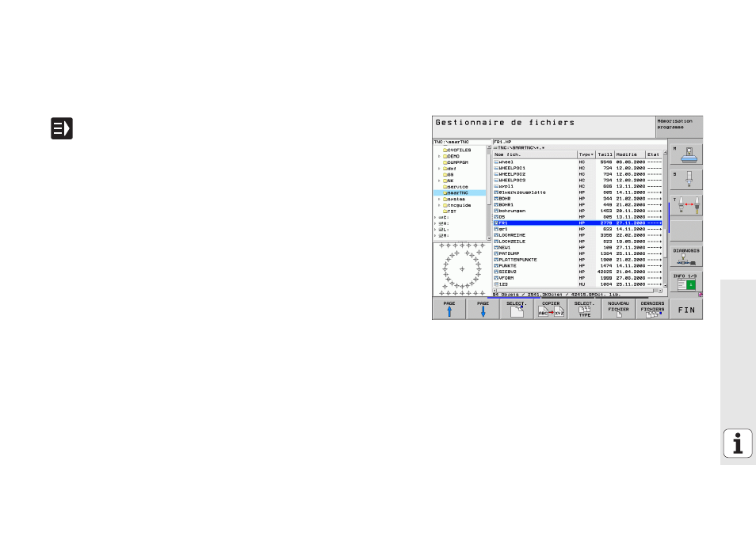Screen dimensions: 756x533
Task: Click the FR1.HP file name field
Action: (580, 143)
